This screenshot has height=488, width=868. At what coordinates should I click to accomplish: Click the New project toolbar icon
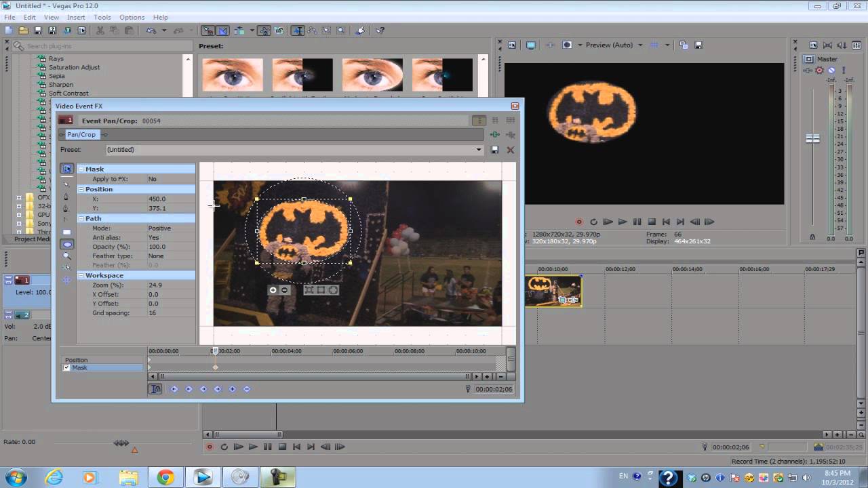(8, 30)
